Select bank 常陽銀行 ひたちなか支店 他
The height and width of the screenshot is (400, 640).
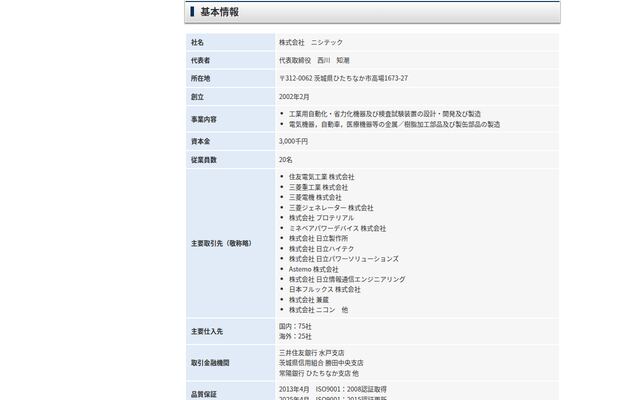[319, 373]
